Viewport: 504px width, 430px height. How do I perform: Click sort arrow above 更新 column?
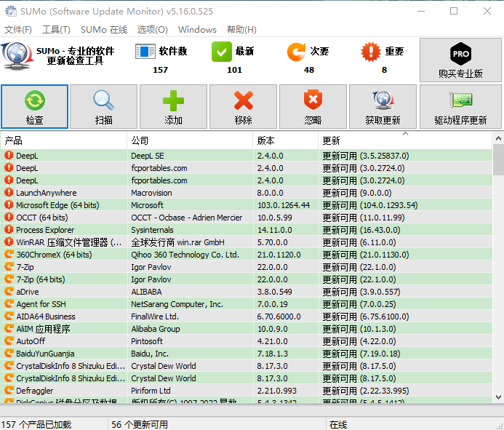tap(405, 133)
